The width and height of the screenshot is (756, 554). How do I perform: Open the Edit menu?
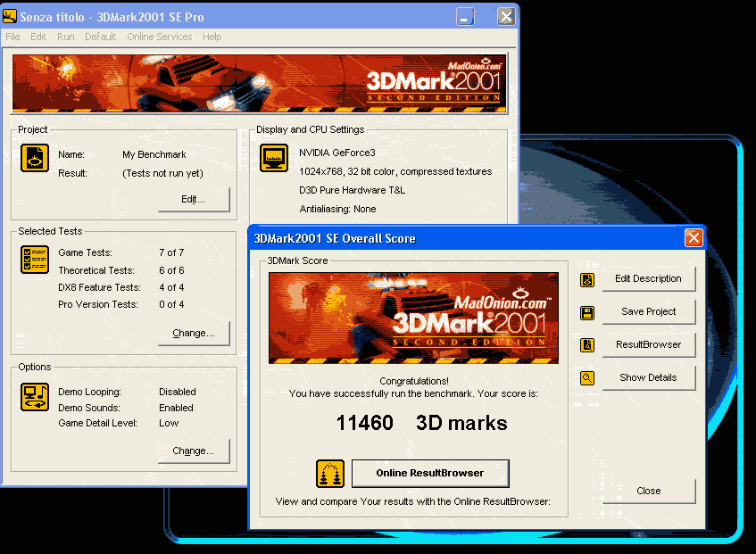click(38, 37)
